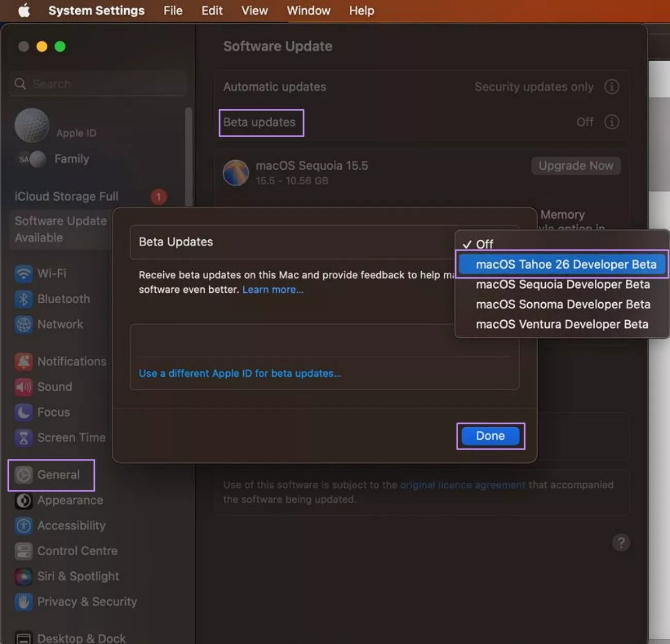
Task: Click the Accessibility label in sidebar
Action: (x=71, y=525)
